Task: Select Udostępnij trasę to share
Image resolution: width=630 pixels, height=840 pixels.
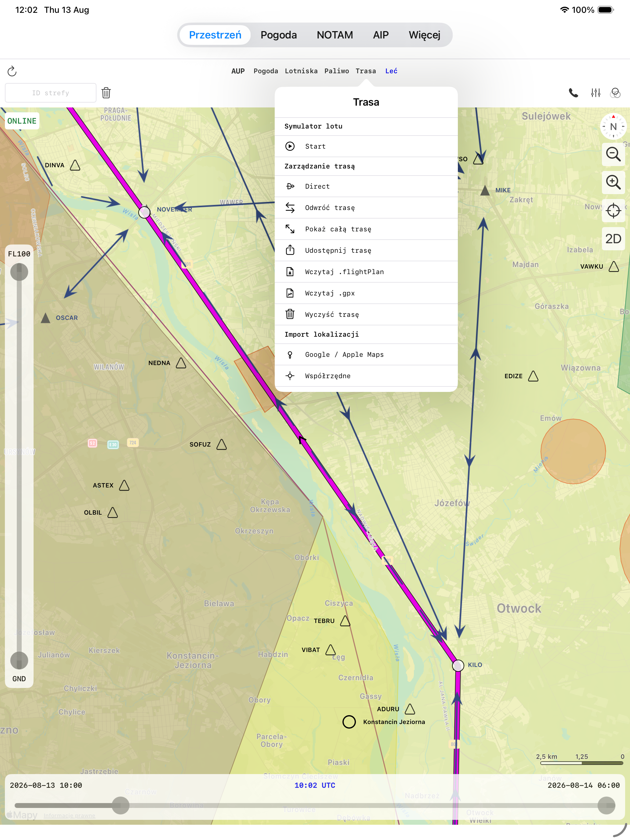Action: point(366,250)
